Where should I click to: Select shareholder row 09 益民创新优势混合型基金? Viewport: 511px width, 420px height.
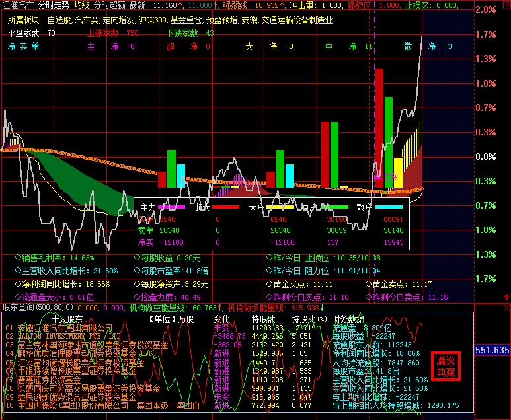point(71,397)
